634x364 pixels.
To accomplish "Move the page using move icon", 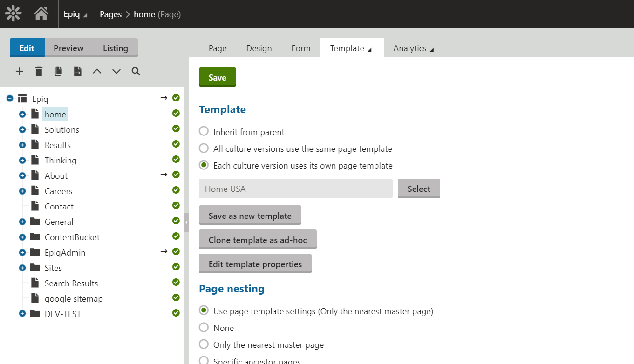I will point(78,71).
